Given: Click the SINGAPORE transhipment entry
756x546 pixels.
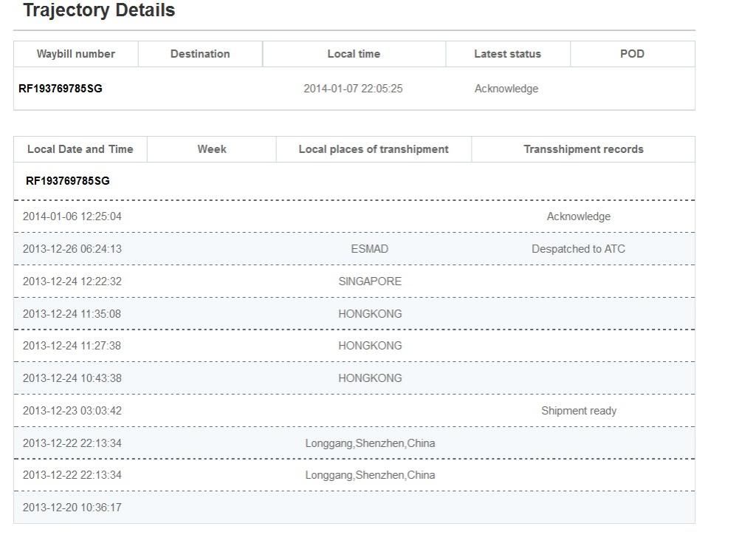Looking at the screenshot, I should pyautogui.click(x=370, y=281).
